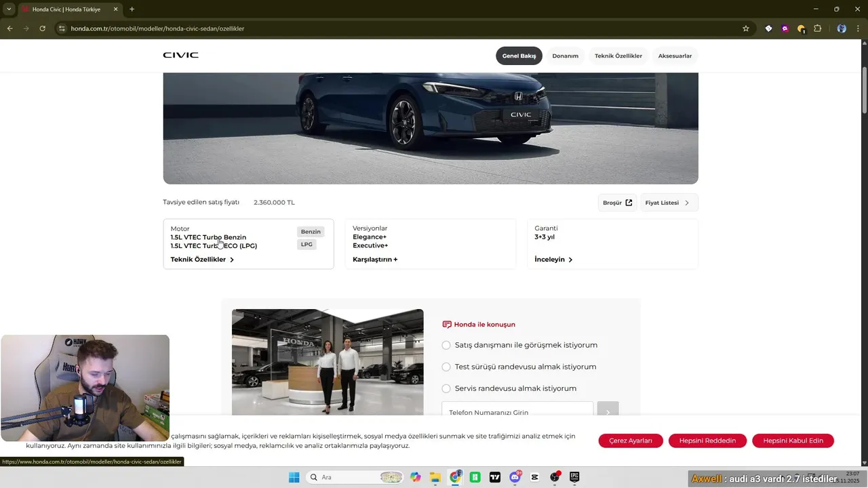Click page vertical scrollbar thumb
Image resolution: width=868 pixels, height=488 pixels.
pos(864,90)
